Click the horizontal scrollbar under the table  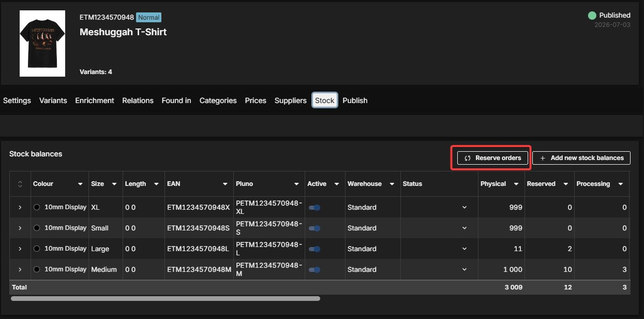166,298
